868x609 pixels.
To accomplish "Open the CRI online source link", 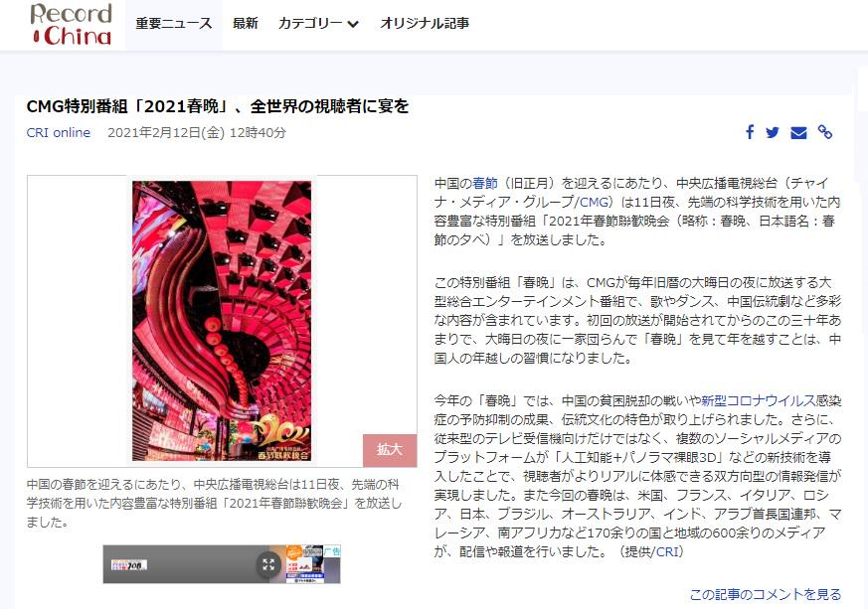I will point(58,133).
